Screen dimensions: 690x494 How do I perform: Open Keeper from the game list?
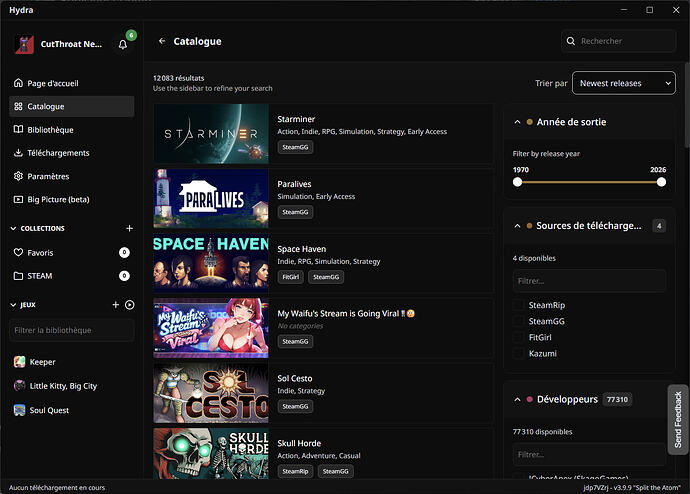click(72, 362)
